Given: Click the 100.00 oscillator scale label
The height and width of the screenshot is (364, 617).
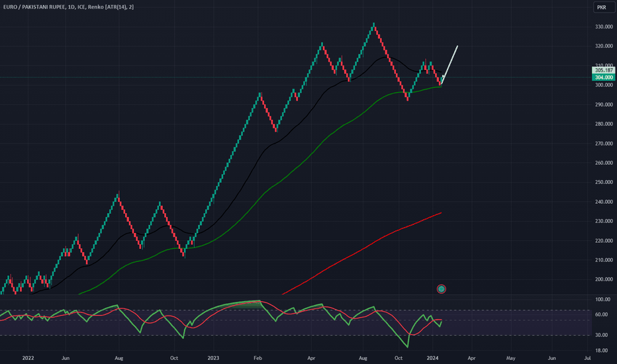Looking at the screenshot, I should pyautogui.click(x=602, y=299).
